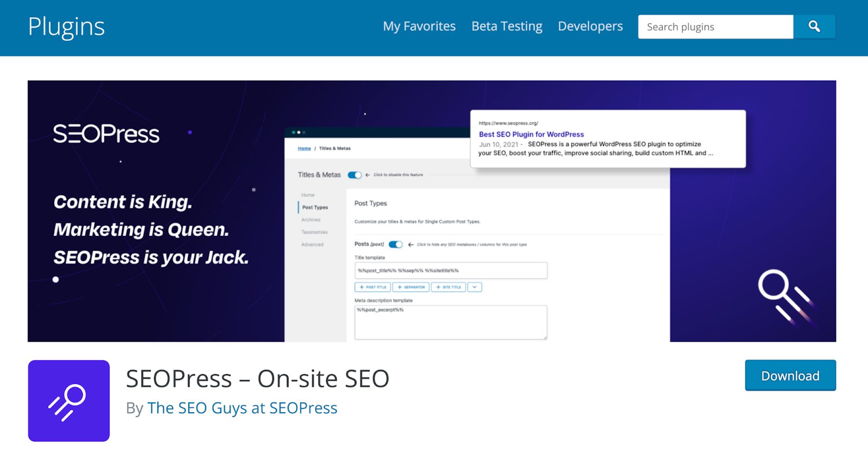Go to the Developers section
868x468 pixels.
(590, 27)
